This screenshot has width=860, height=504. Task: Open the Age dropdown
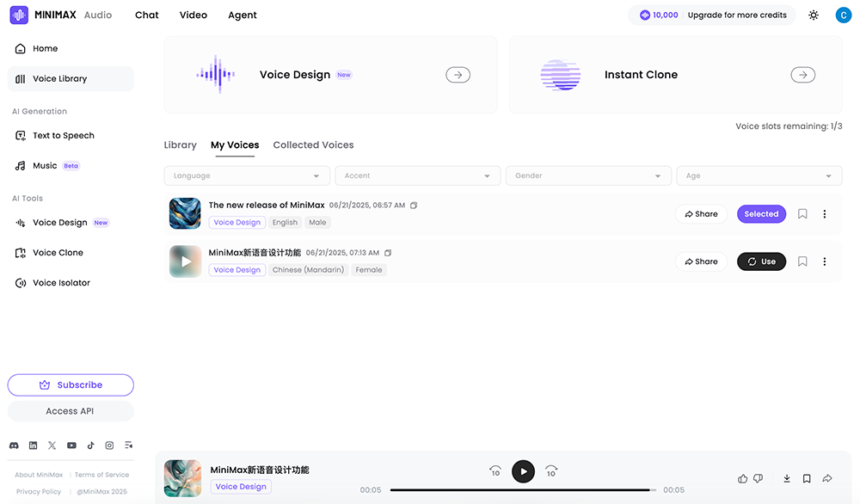(759, 175)
